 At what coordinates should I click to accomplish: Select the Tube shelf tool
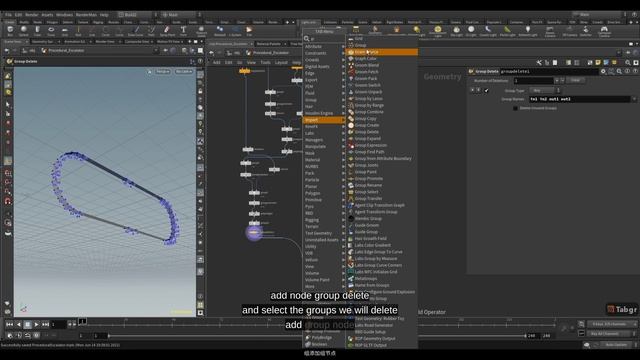(x=38, y=31)
